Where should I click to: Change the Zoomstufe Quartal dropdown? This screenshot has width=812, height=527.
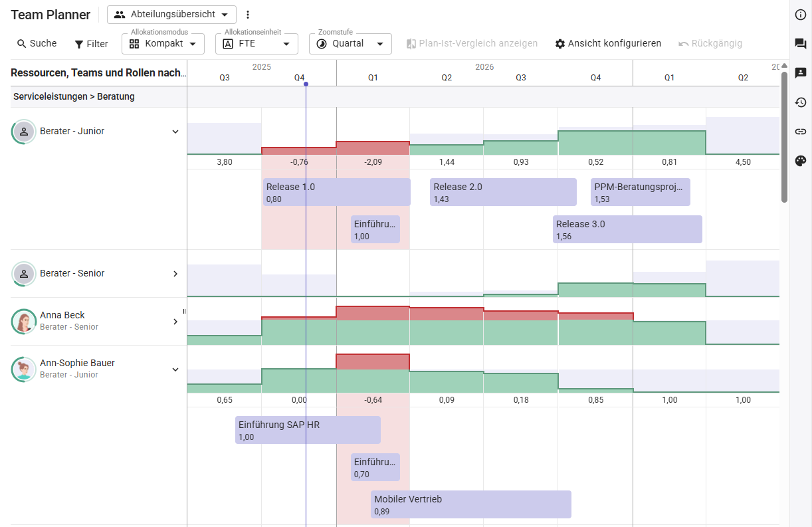(x=350, y=44)
